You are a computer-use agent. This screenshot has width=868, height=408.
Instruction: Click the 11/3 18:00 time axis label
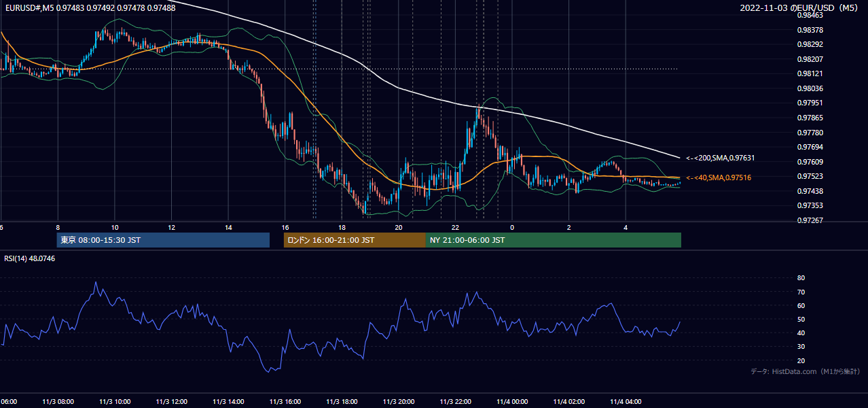tap(342, 401)
